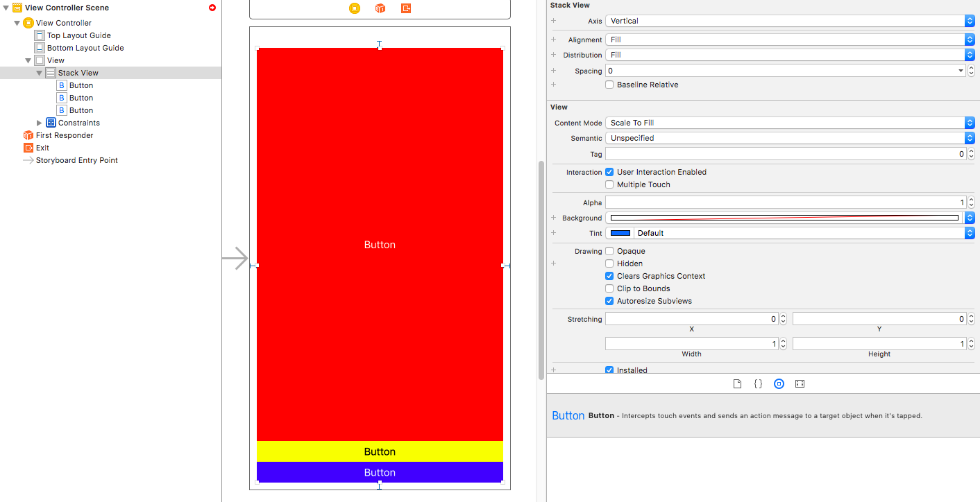The height and width of the screenshot is (502, 980).
Task: Click the First Responder cube icon in scene dock
Action: 380,8
